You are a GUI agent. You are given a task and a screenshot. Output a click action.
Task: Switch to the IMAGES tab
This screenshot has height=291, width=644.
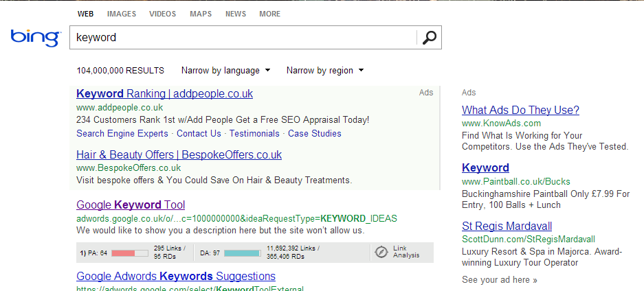122,14
